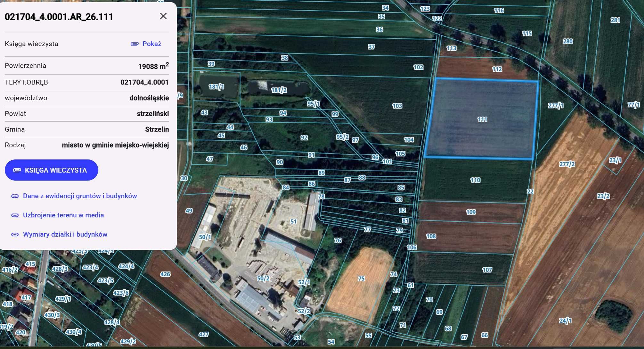Close the parcel info panel
This screenshot has height=349, width=644.
pyautogui.click(x=163, y=16)
